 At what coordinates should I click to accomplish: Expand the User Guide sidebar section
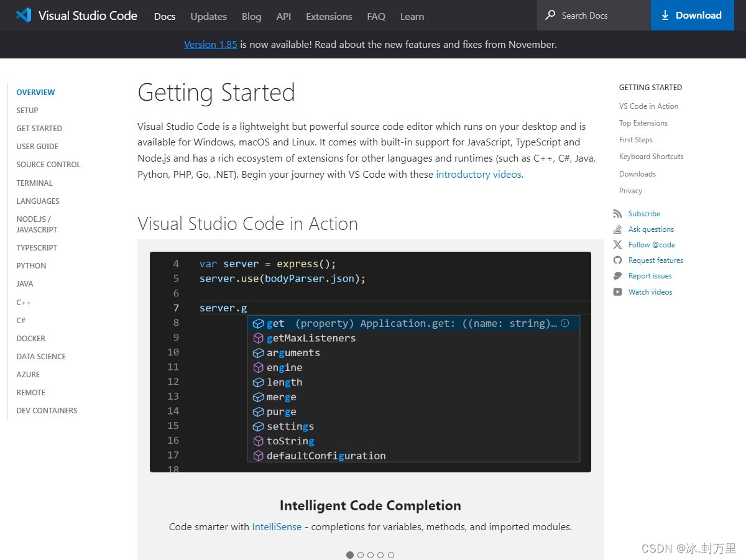coord(37,146)
